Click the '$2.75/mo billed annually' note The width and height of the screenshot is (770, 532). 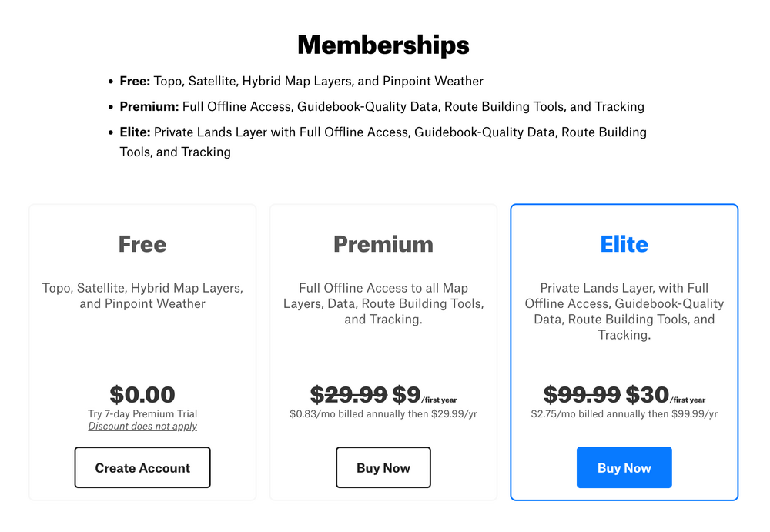(x=624, y=413)
